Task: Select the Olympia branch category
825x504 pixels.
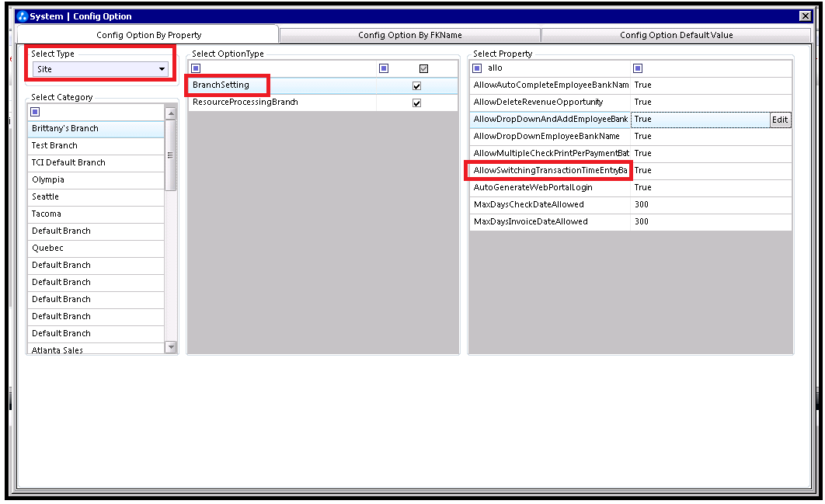Action: tap(96, 180)
